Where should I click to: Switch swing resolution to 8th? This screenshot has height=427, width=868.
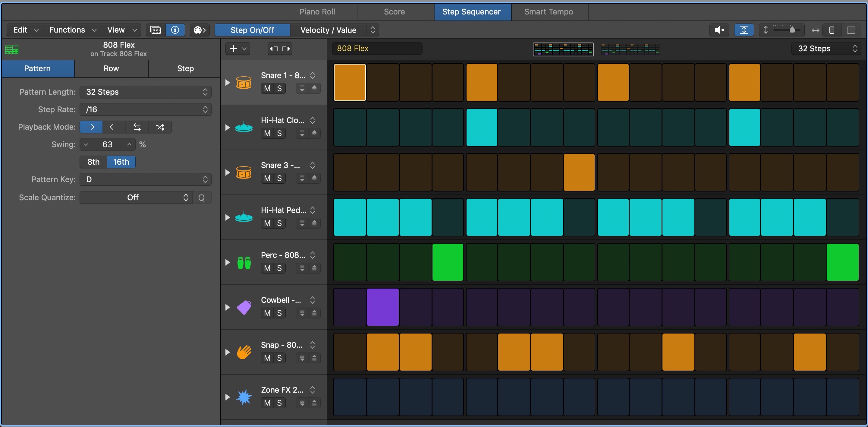point(93,162)
